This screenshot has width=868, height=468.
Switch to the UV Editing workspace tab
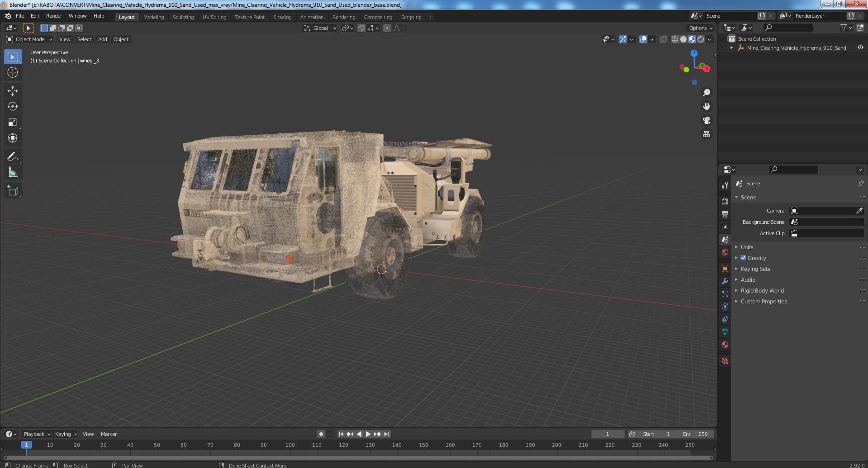[214, 17]
